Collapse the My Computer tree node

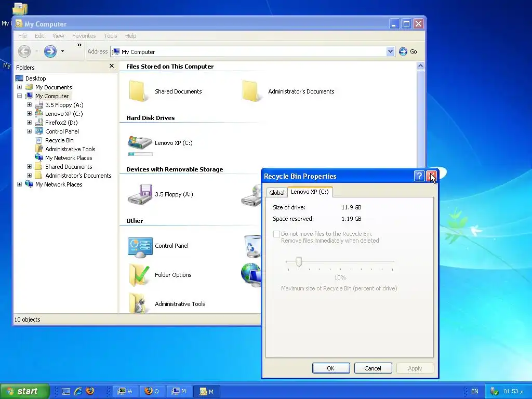point(19,96)
